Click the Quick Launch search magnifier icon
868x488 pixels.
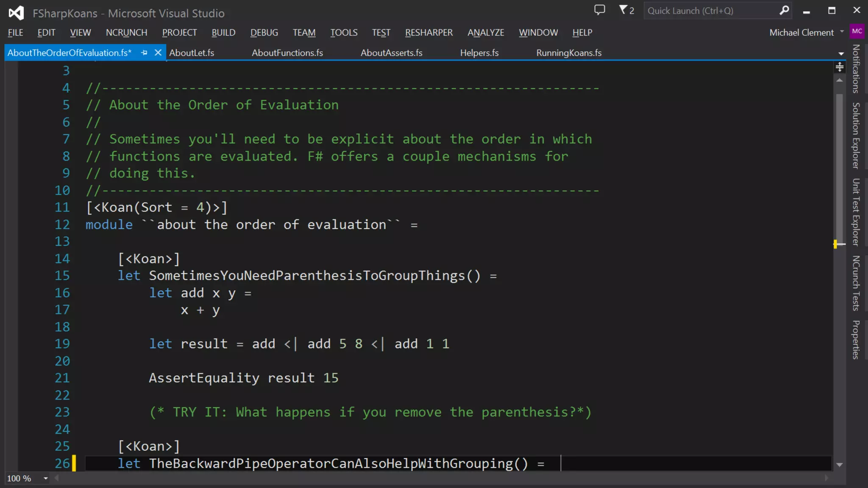tap(784, 10)
